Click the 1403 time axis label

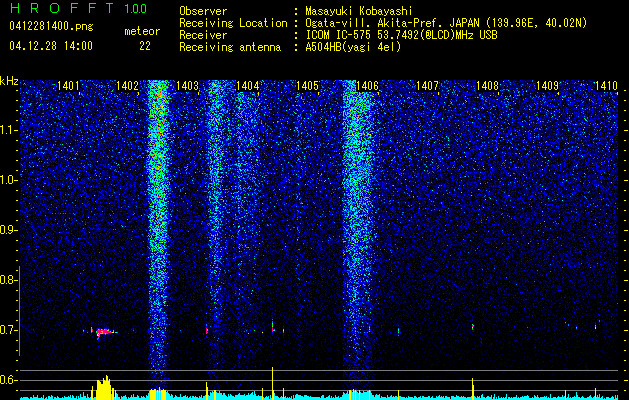pos(188,85)
